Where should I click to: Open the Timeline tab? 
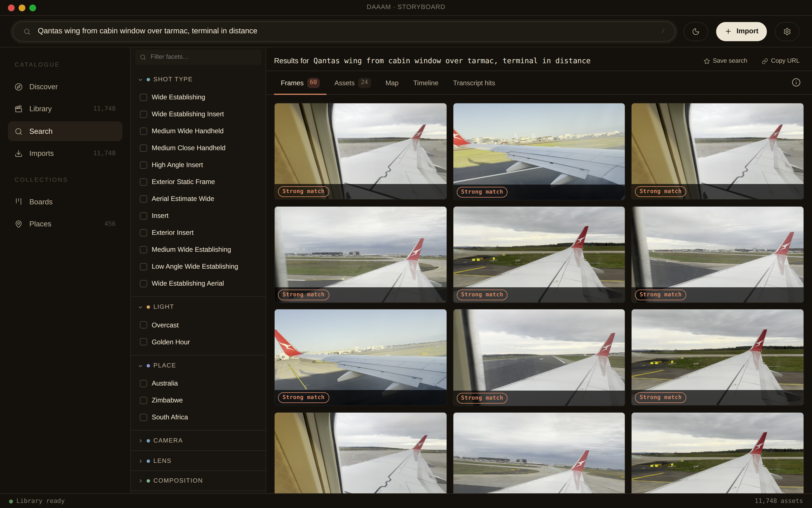(425, 83)
